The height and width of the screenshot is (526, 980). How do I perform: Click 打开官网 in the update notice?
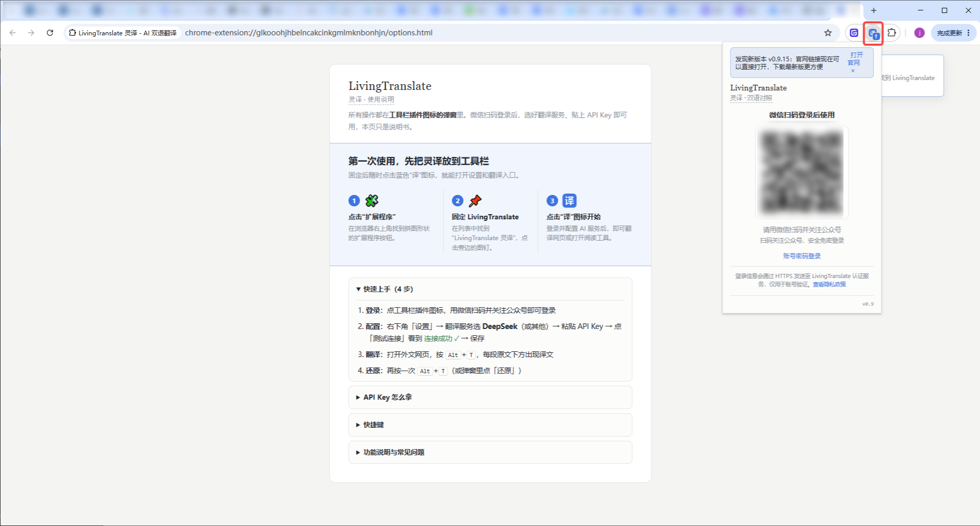pos(856,59)
